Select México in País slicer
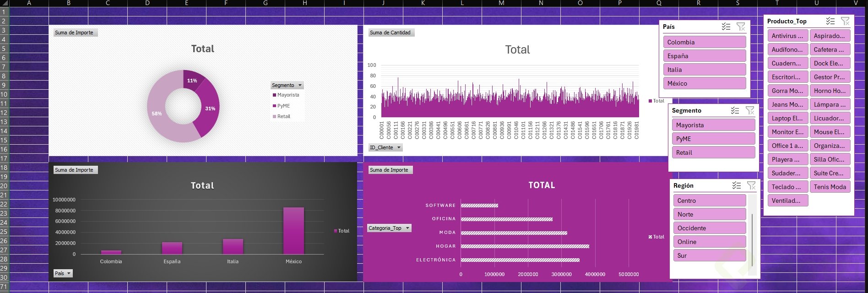 [705, 83]
